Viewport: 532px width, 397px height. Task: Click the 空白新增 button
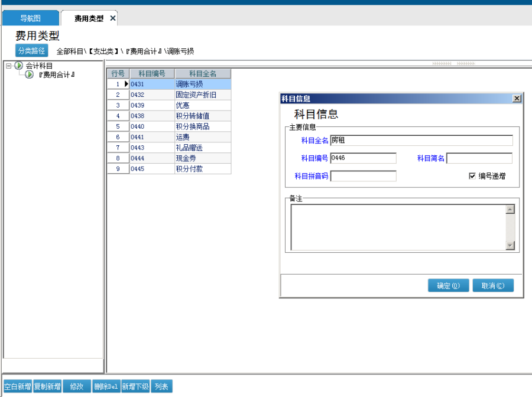pos(18,386)
